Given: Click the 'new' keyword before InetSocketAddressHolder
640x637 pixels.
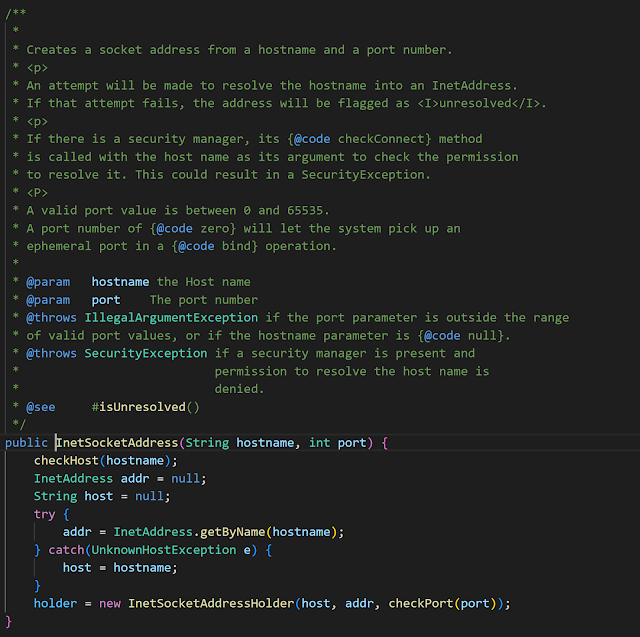Looking at the screenshot, I should [x=109, y=604].
